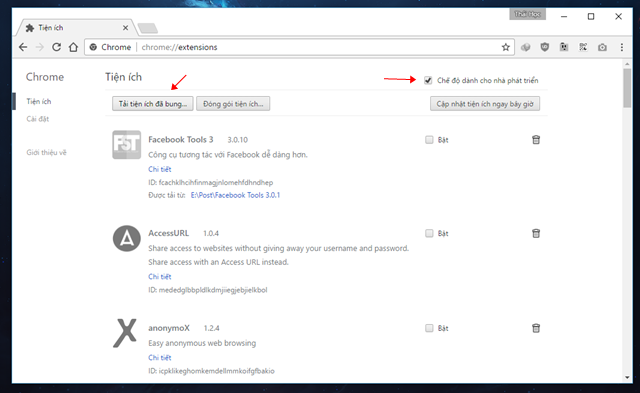Open the camera screenshot extension icon

point(602,47)
